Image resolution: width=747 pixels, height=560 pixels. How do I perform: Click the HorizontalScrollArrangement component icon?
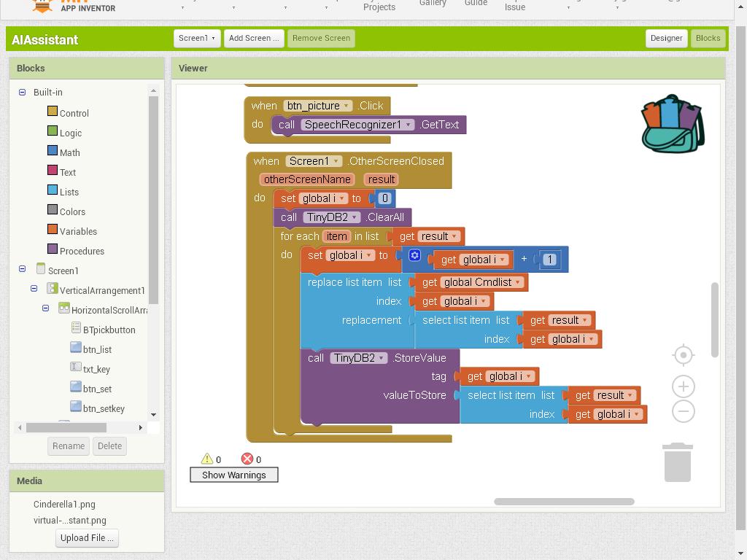coord(64,308)
